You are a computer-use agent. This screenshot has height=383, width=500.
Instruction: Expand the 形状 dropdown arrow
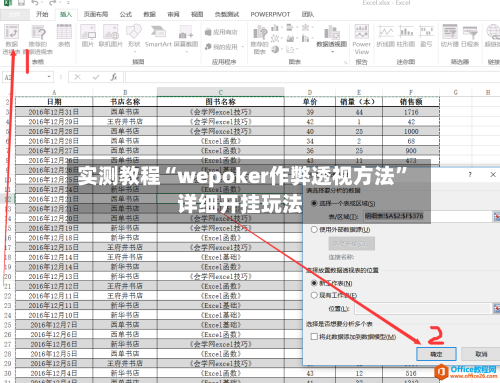[x=134, y=52]
